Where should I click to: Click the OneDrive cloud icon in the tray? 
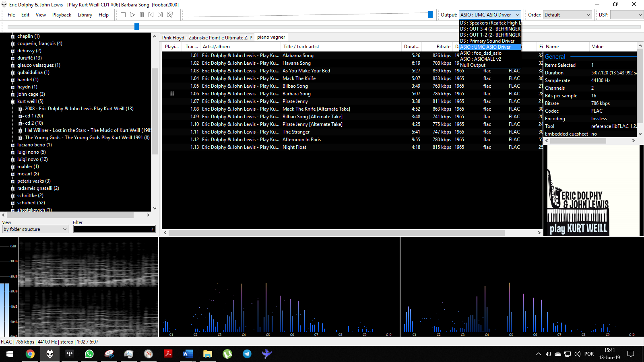(x=558, y=354)
